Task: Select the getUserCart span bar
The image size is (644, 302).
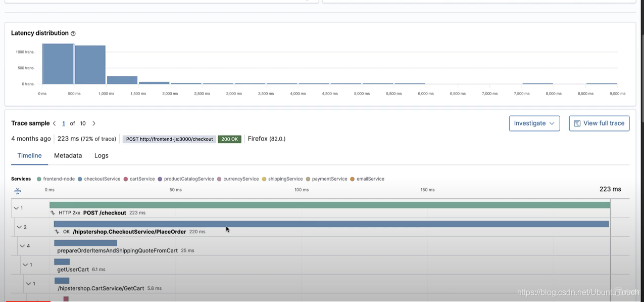Action: coord(62,262)
